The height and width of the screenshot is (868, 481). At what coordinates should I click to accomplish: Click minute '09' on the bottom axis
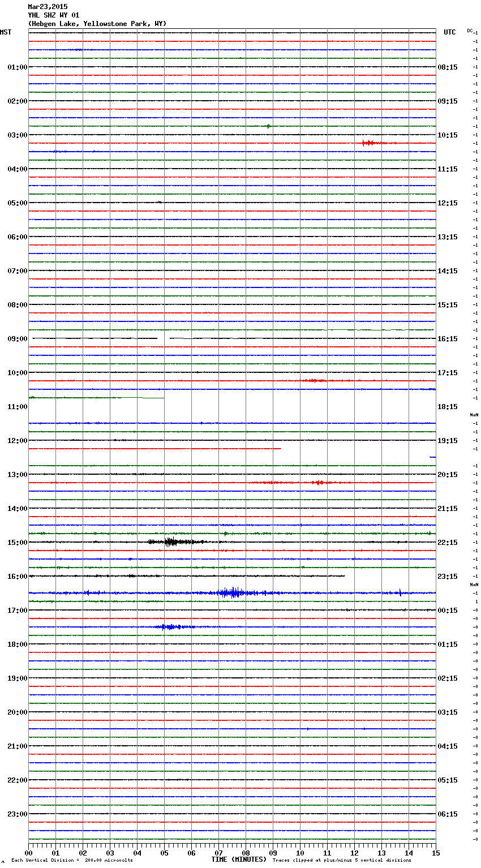pos(273,853)
